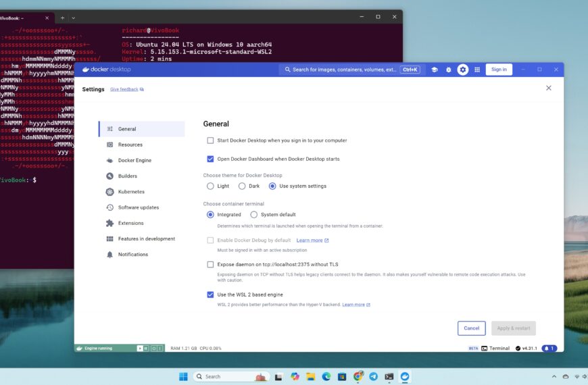Image resolution: width=588 pixels, height=385 pixels.
Task: Go to Software updates settings
Action: tap(142, 207)
